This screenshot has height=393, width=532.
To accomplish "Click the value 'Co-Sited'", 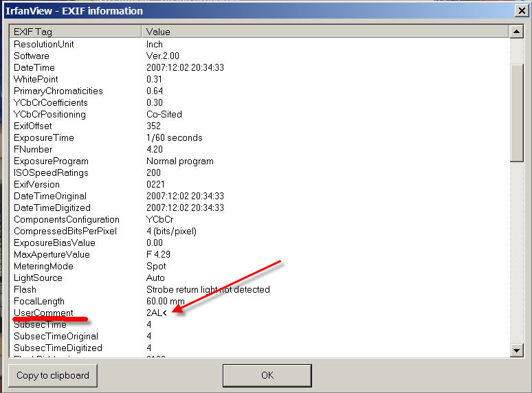I will tap(164, 114).
